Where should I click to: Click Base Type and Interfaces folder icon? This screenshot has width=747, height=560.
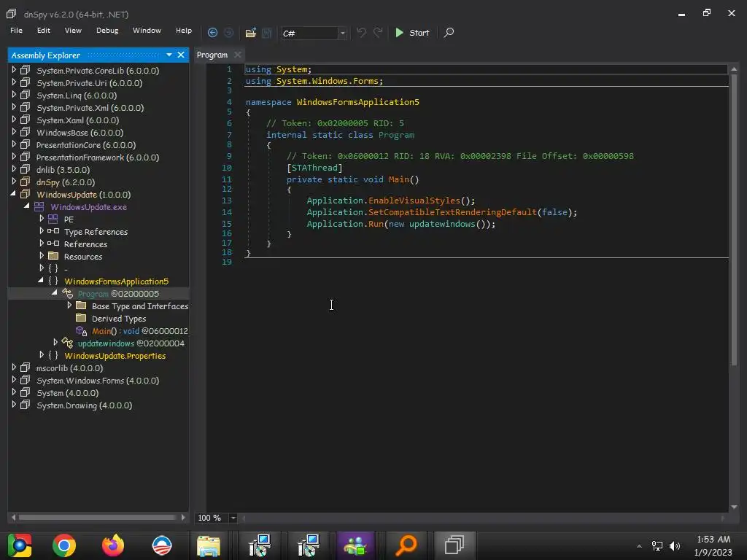82,306
